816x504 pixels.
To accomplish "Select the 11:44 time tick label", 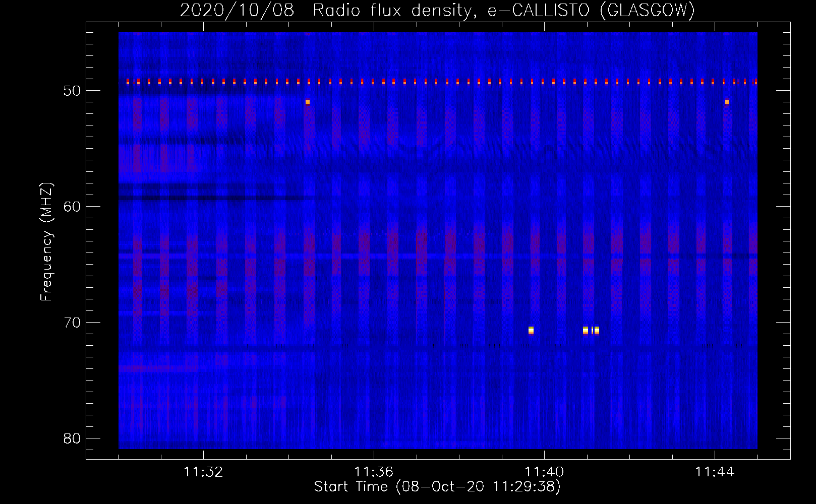I will pos(715,472).
